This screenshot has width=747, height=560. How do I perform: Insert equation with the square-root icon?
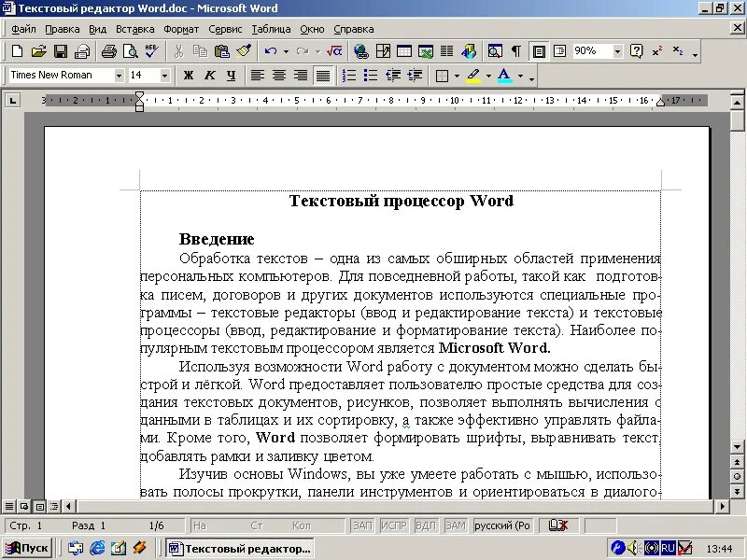click(334, 51)
